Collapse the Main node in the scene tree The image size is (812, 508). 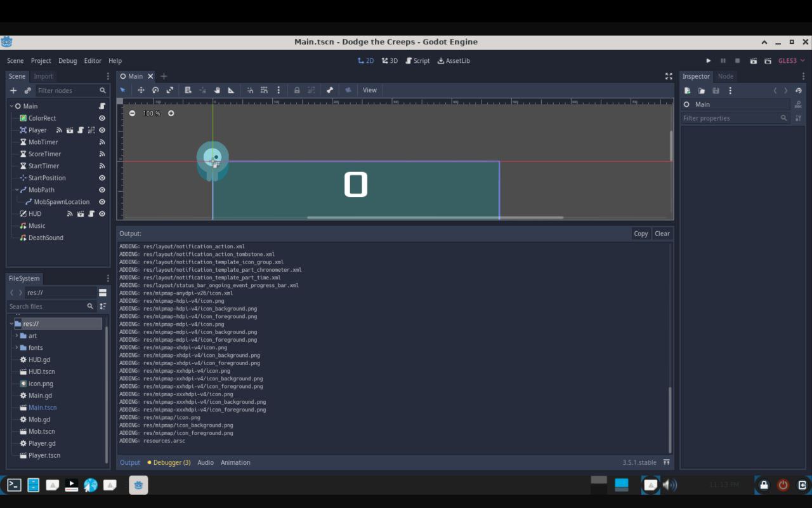(10, 105)
